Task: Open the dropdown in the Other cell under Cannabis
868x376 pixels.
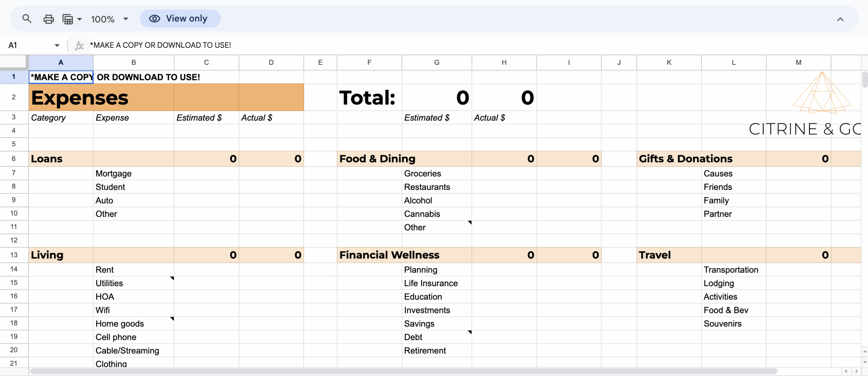Action: tap(469, 223)
